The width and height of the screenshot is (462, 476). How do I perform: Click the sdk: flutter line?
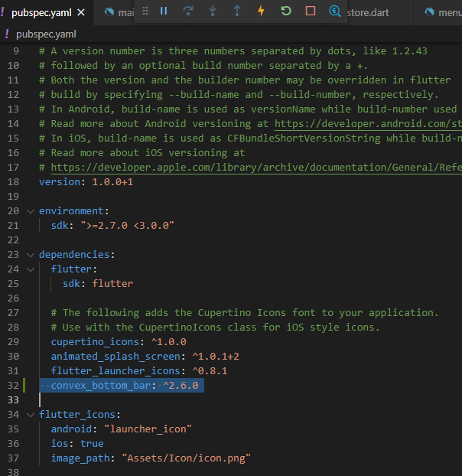point(98,284)
